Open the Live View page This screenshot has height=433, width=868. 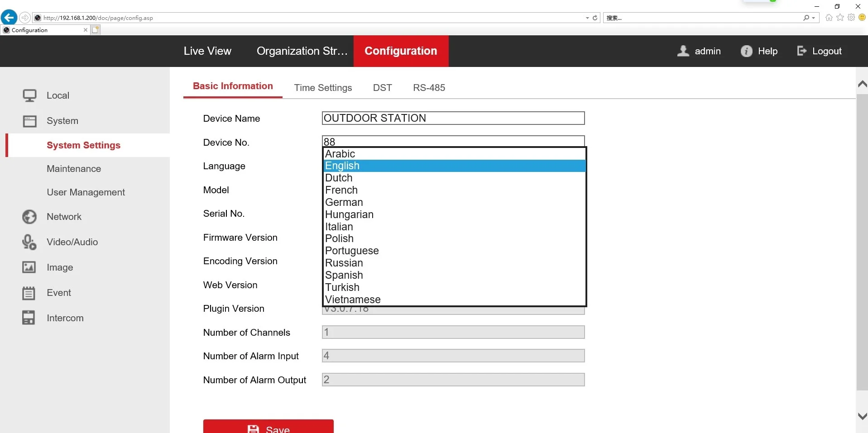click(x=207, y=51)
